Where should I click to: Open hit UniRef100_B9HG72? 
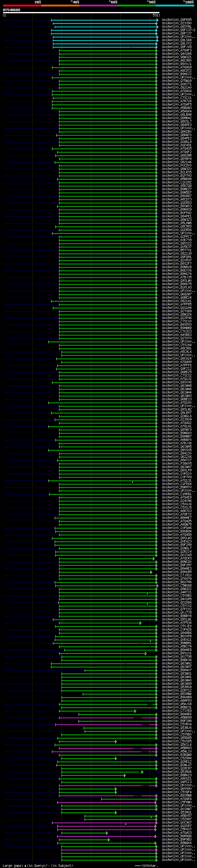pyautogui.click(x=177, y=74)
